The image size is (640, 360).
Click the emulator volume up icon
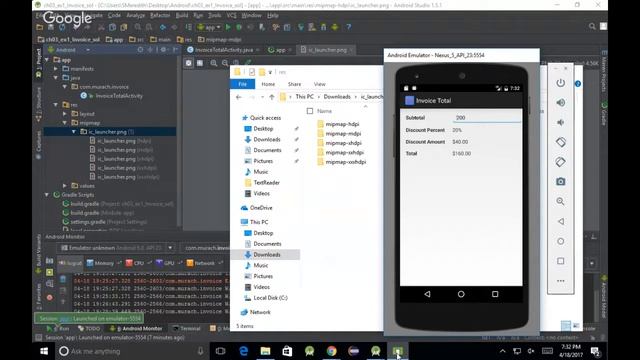tap(560, 102)
